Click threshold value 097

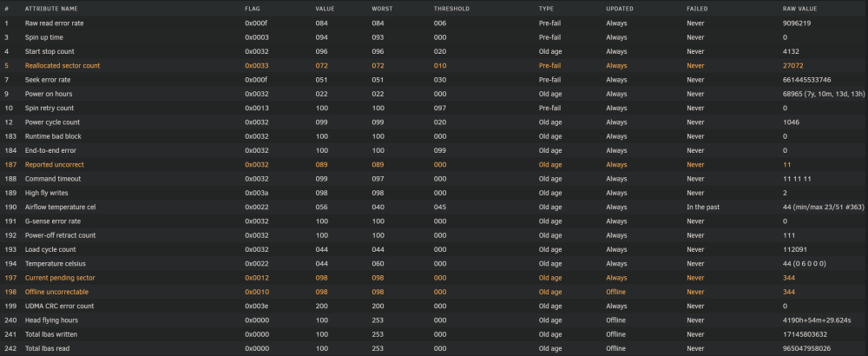[440, 108]
